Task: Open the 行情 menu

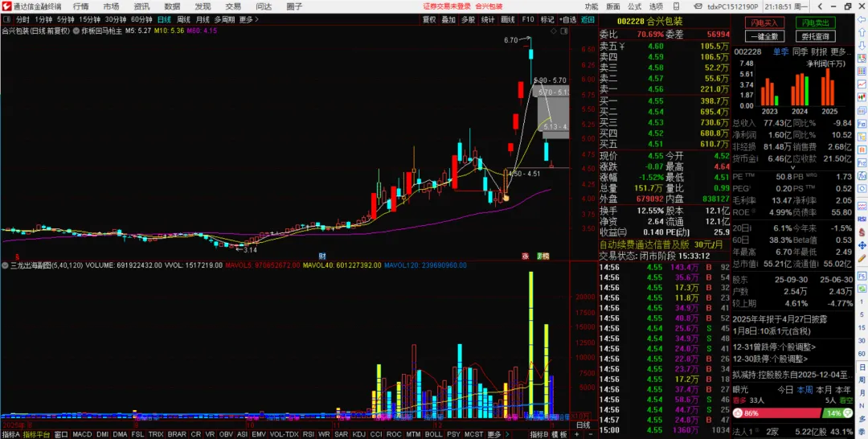Action: coord(81,6)
